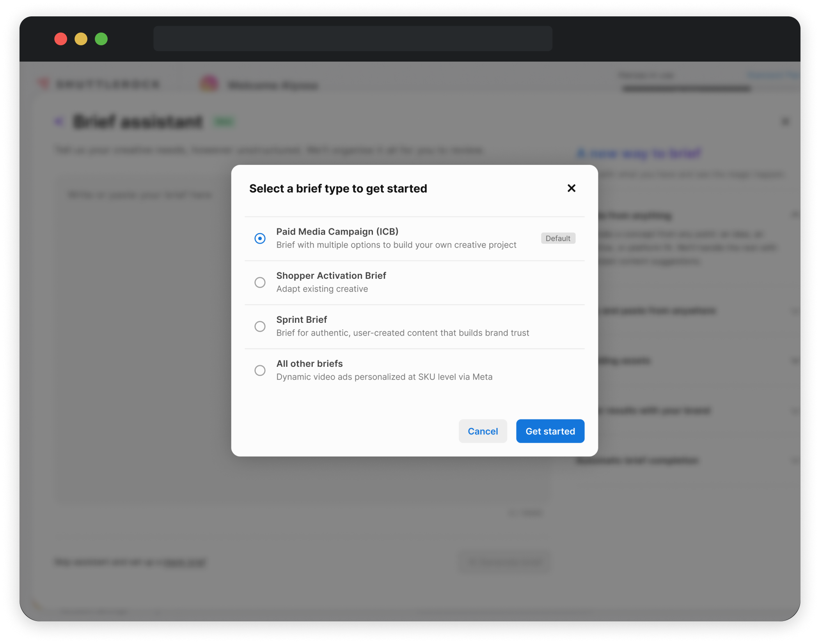This screenshot has height=644, width=820.
Task: Click the progress bar in the top-right header
Action: [x=687, y=88]
